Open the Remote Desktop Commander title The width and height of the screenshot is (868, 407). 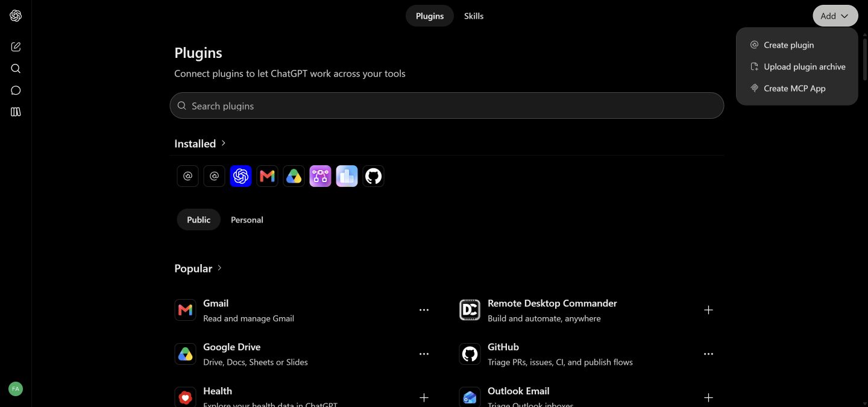pos(552,303)
